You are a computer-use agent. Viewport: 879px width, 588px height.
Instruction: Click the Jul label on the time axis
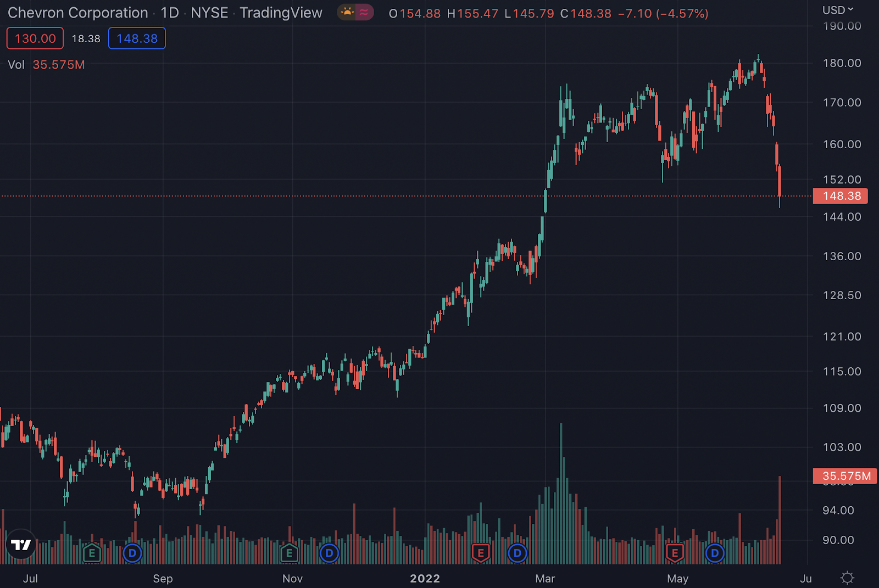click(x=31, y=579)
